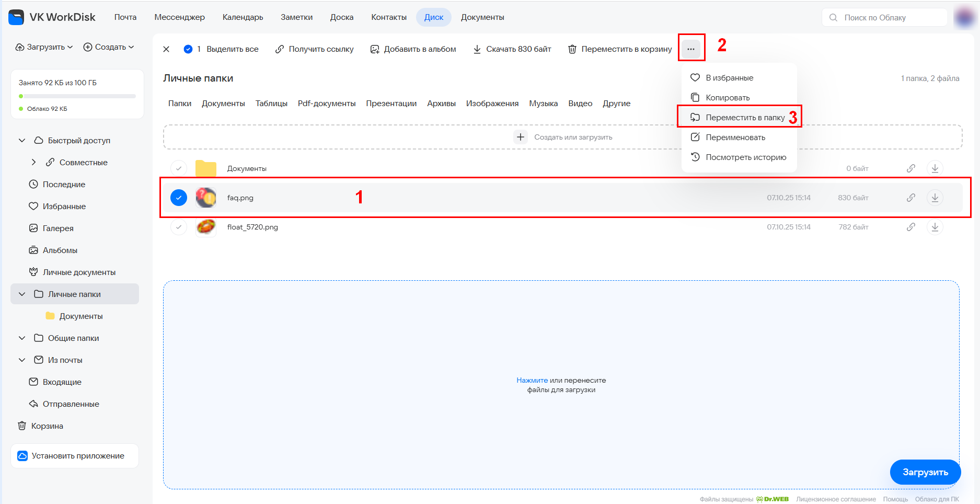Uncheck the faq.png file checkbox
This screenshot has height=504, width=980.
179,198
